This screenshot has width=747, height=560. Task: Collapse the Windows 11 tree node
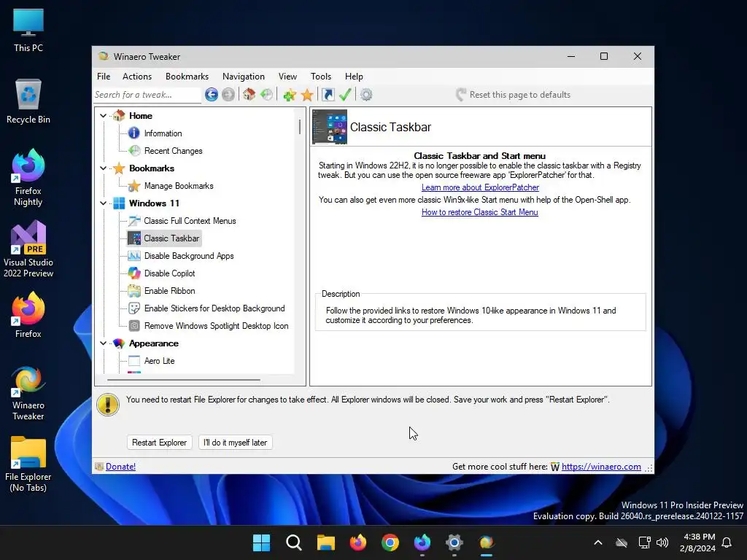pyautogui.click(x=103, y=203)
